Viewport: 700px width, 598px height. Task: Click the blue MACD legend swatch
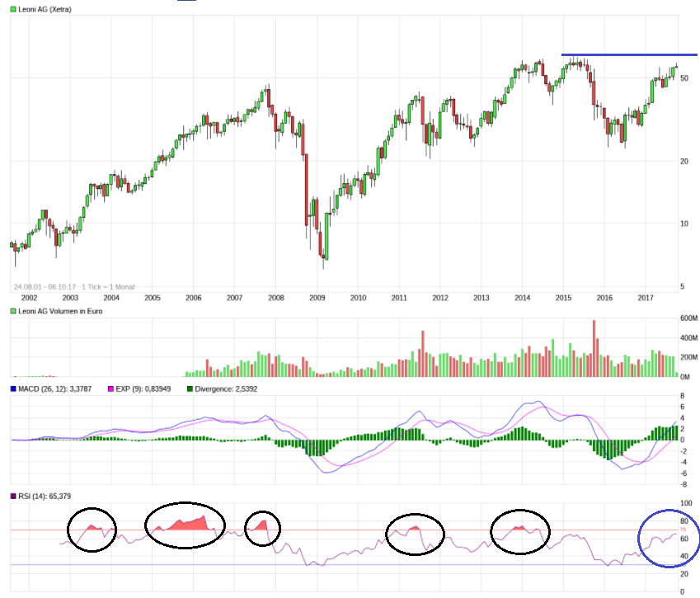[13, 389]
